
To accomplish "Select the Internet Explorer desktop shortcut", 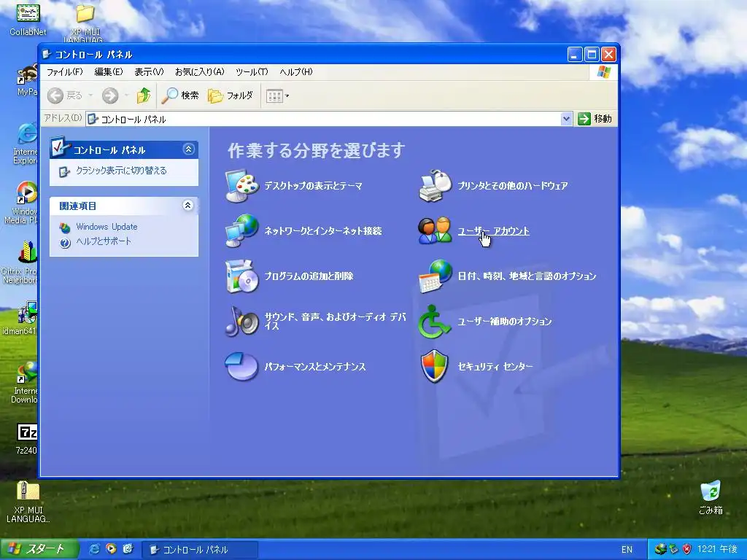I will [x=26, y=144].
